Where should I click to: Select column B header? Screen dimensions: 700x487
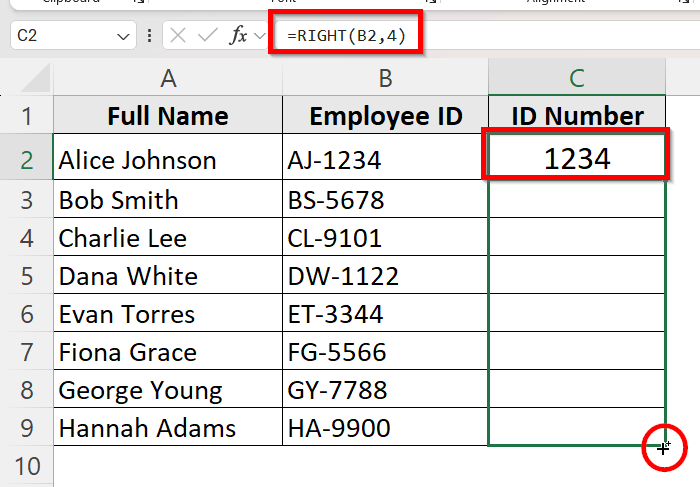pyautogui.click(x=385, y=78)
